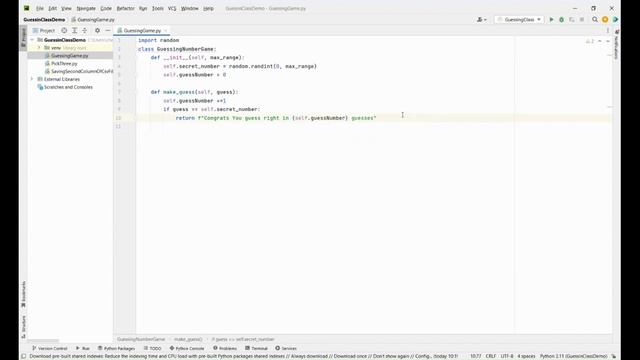Screen dimensions: 640x360
Task: Open the TODO tool window
Action: point(153,349)
